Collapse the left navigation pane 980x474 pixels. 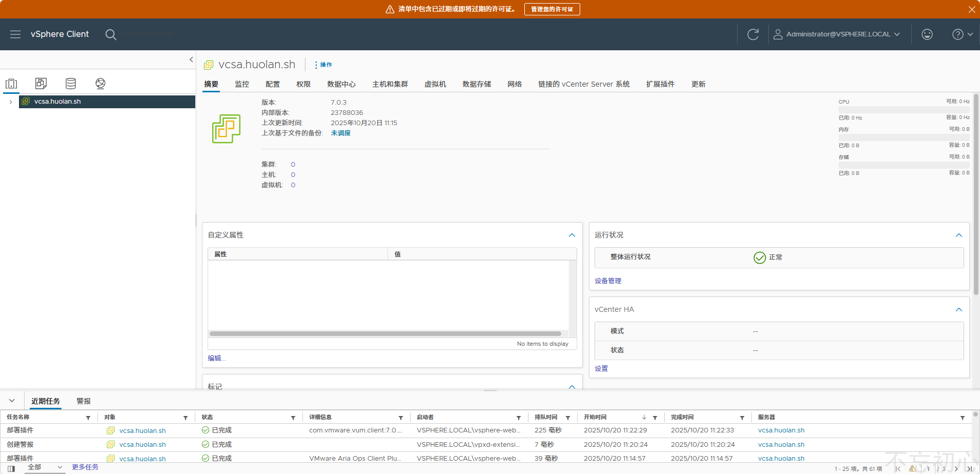(191, 60)
